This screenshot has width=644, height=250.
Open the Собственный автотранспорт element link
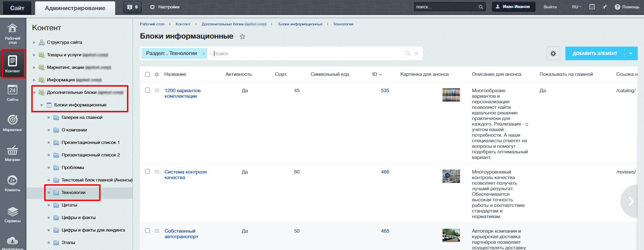pyautogui.click(x=181, y=234)
